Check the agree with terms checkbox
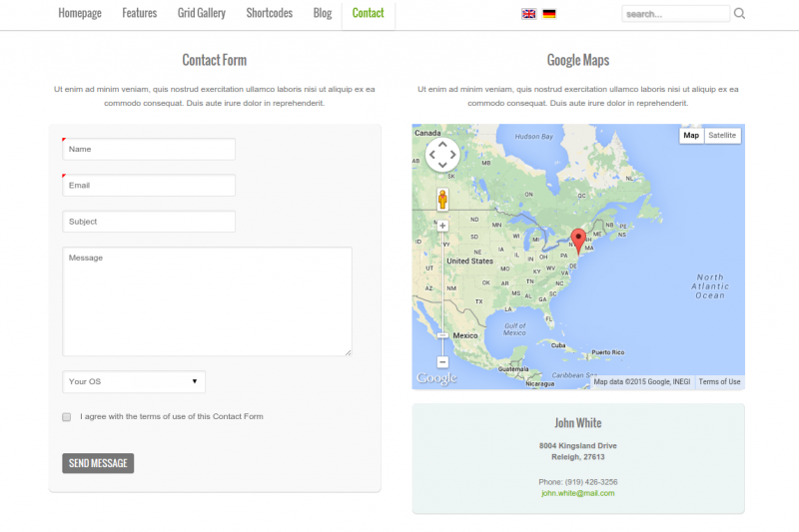 coord(67,417)
